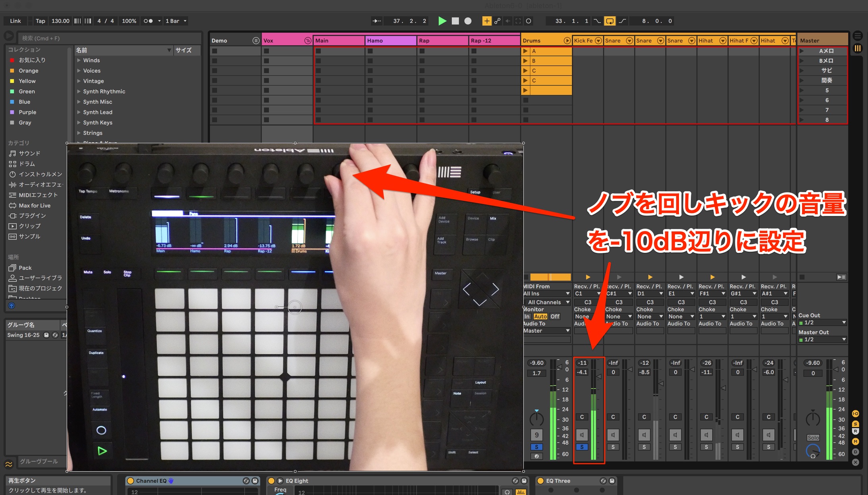Launch the Aメロ scene

802,51
